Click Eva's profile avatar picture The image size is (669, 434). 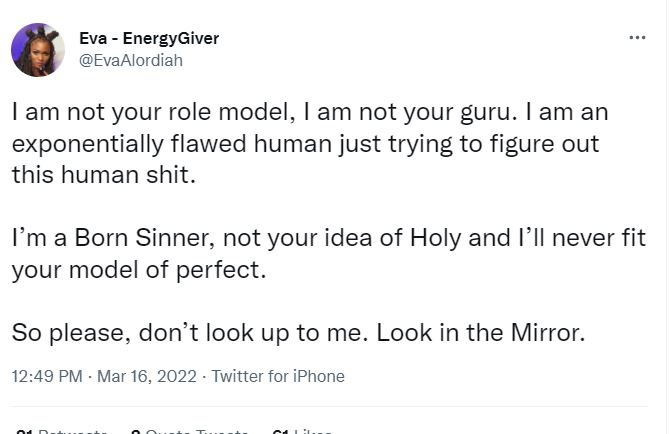click(38, 50)
